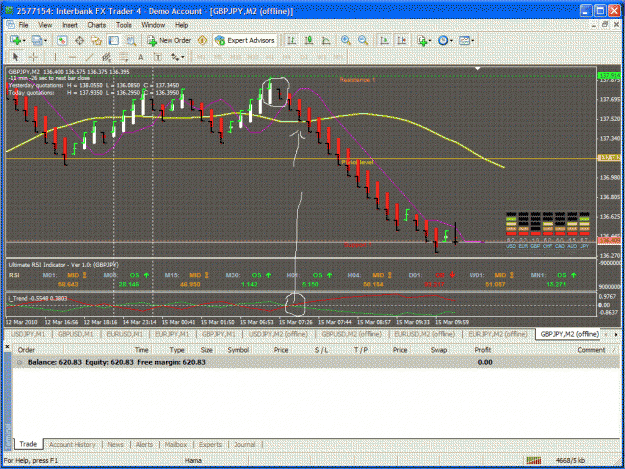This screenshot has height=469, width=625.
Task: Open the View menu
Action: [45, 25]
